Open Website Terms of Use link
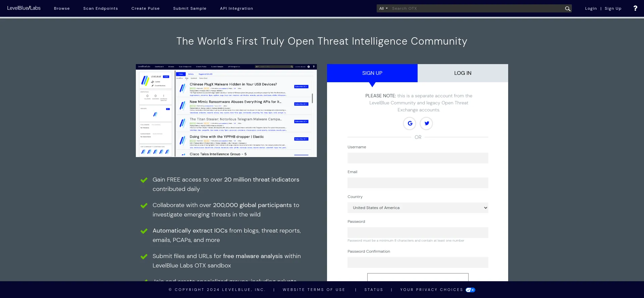Image resolution: width=644 pixels, height=298 pixels. click(x=314, y=290)
